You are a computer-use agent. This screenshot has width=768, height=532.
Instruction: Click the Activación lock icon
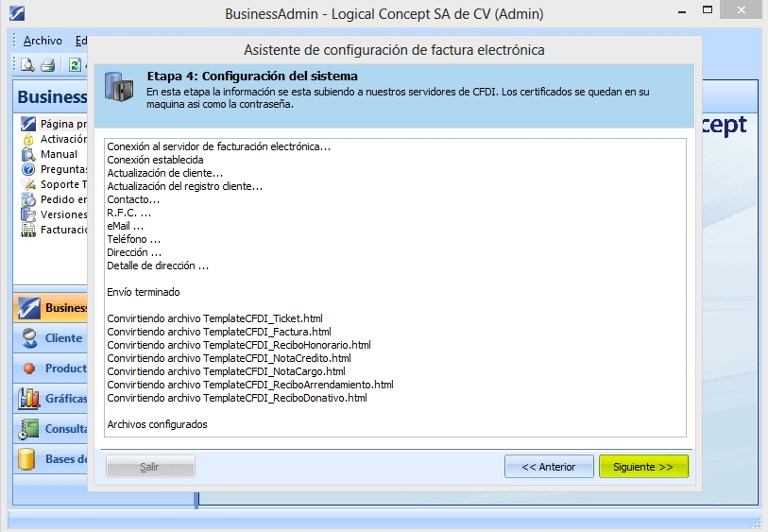[28, 139]
